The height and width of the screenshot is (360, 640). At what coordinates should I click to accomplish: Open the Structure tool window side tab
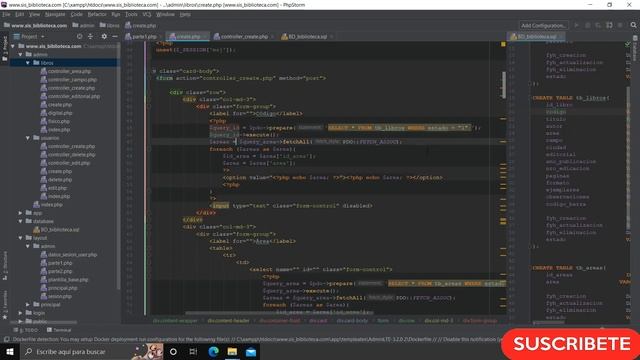click(x=5, y=265)
